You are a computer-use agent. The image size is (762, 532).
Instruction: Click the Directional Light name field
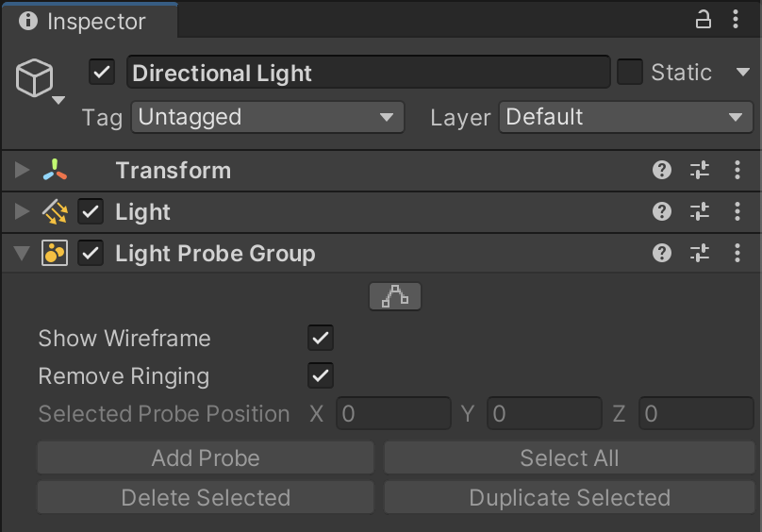pos(368,73)
